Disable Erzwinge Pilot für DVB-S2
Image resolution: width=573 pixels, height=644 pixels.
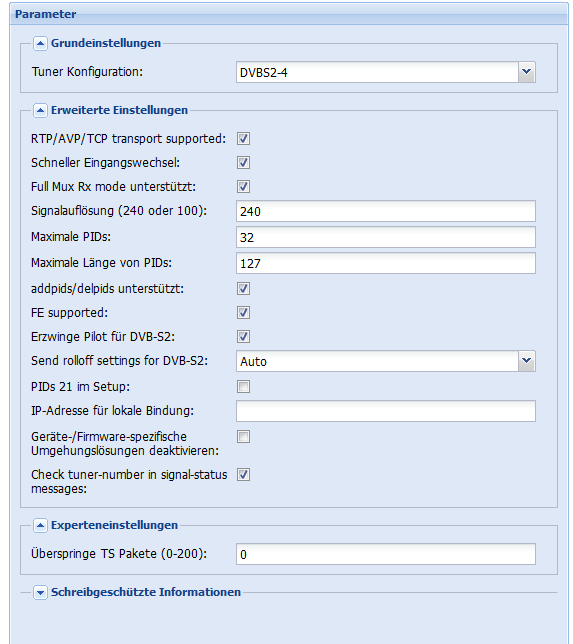(243, 337)
